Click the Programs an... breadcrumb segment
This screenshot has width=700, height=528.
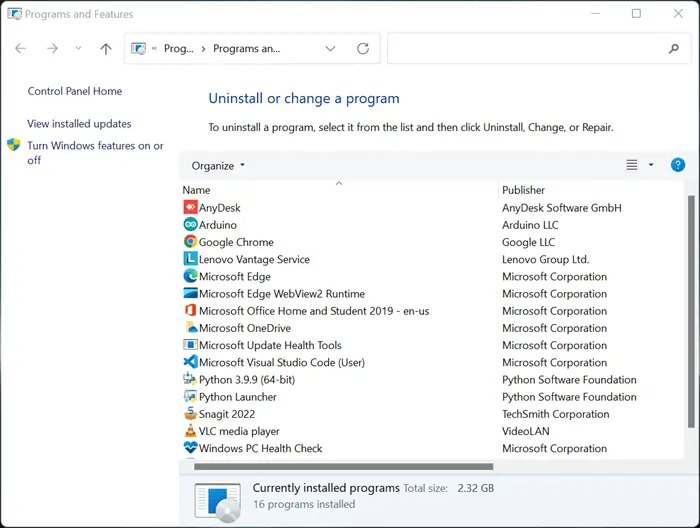tap(246, 48)
